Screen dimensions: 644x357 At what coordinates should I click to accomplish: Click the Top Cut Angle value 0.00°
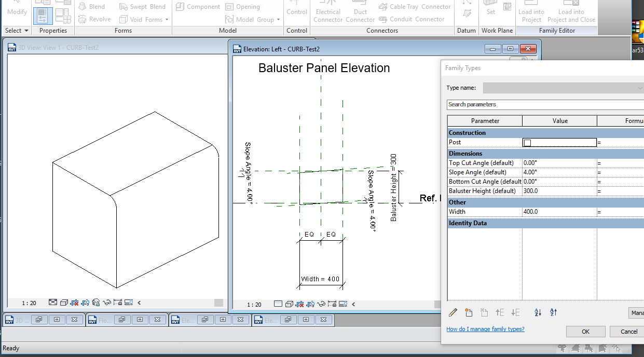(559, 163)
